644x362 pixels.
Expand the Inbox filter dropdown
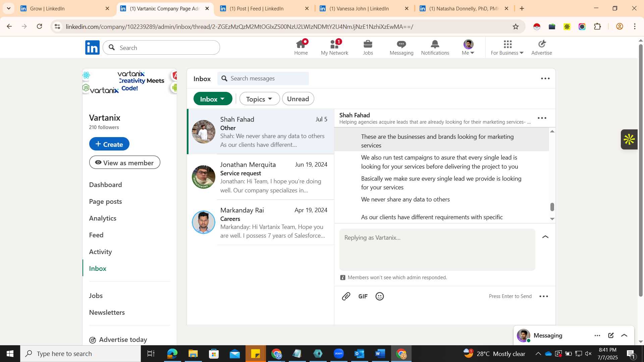(x=213, y=99)
